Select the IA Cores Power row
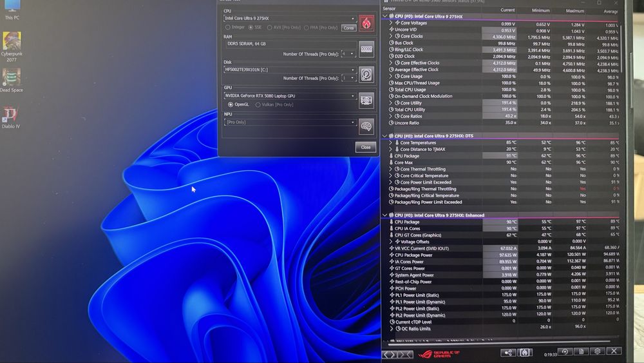The height and width of the screenshot is (363, 644). tap(501, 262)
